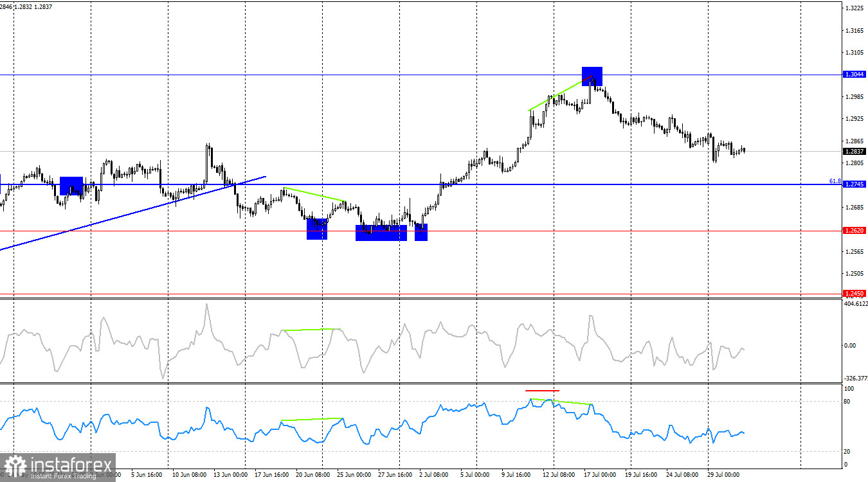868x482 pixels.
Task: Select the red horizontal line above the RSI peak
Action: click(x=542, y=390)
